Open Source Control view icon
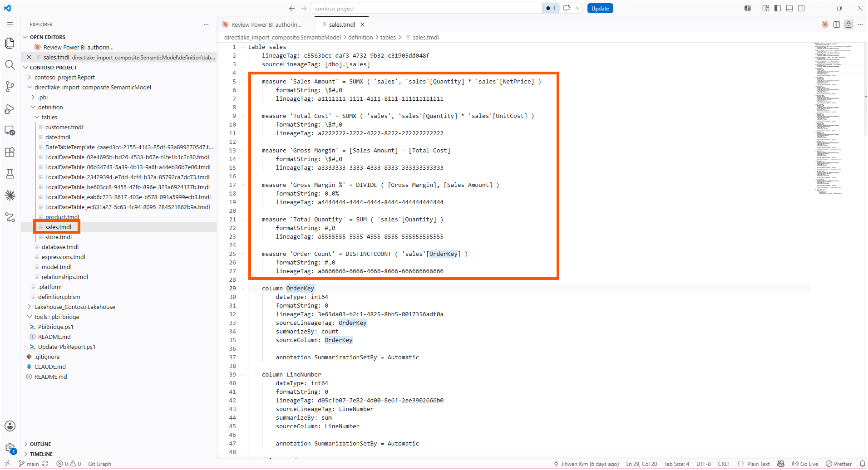Image resolution: width=868 pixels, height=470 pixels. pyautogui.click(x=10, y=87)
